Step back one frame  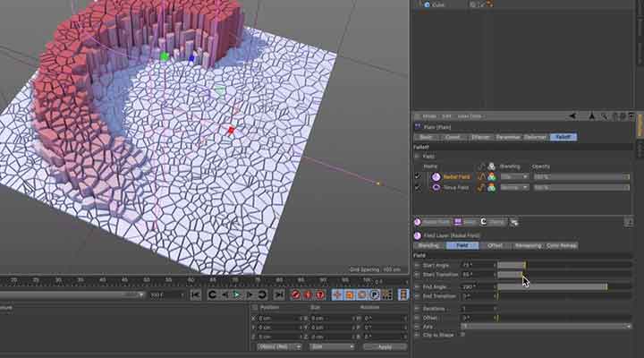pos(225,294)
